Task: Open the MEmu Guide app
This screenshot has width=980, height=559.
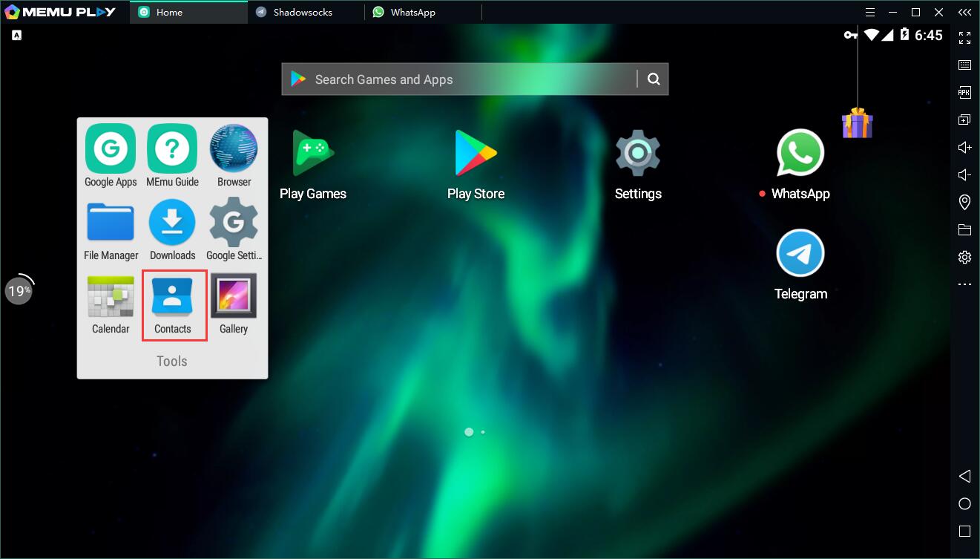Action: click(x=172, y=149)
